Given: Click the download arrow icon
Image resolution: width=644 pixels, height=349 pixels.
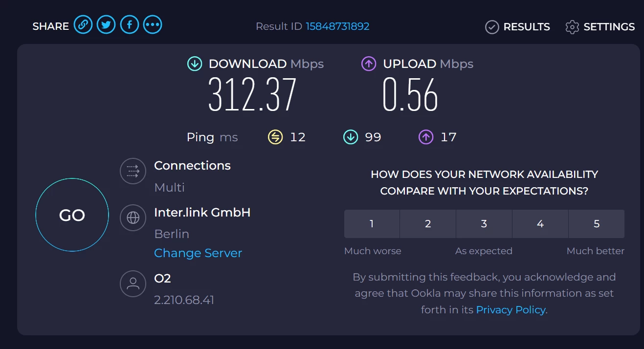Looking at the screenshot, I should click(x=195, y=64).
